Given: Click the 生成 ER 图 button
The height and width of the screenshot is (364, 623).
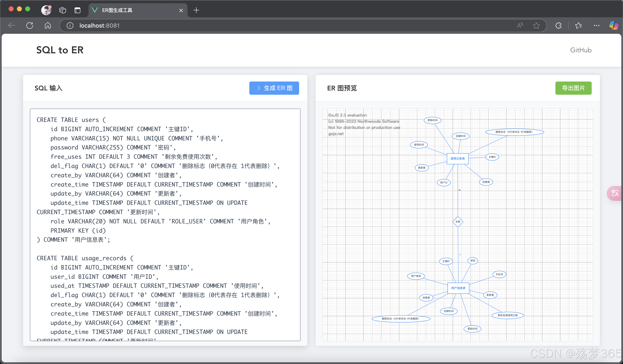Looking at the screenshot, I should (274, 88).
